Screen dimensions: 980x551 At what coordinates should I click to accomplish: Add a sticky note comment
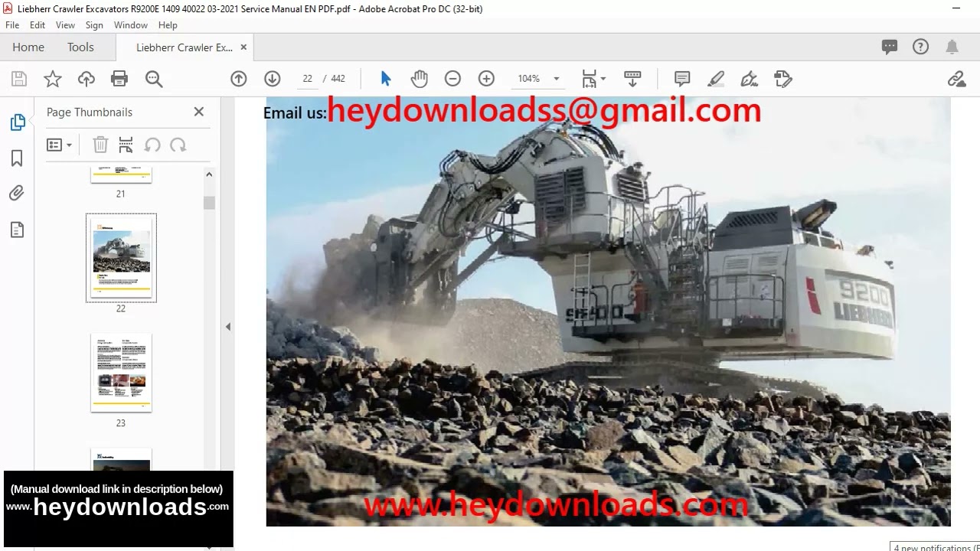[682, 79]
